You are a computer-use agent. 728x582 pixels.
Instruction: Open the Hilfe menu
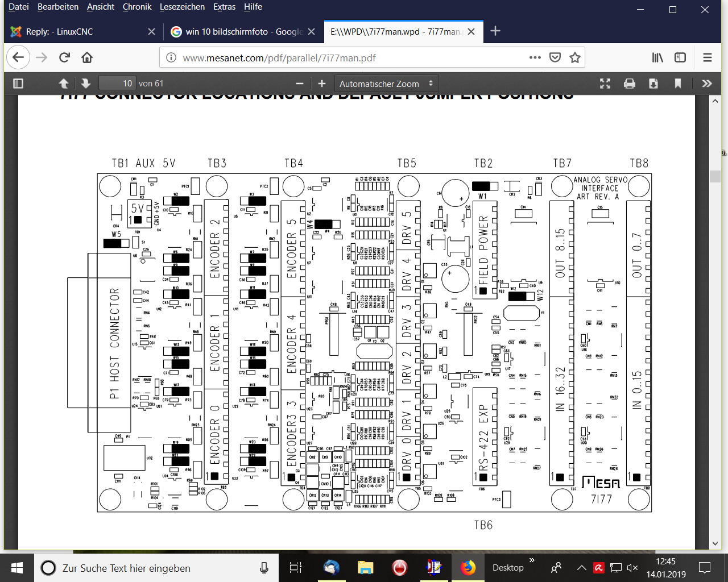(x=253, y=7)
